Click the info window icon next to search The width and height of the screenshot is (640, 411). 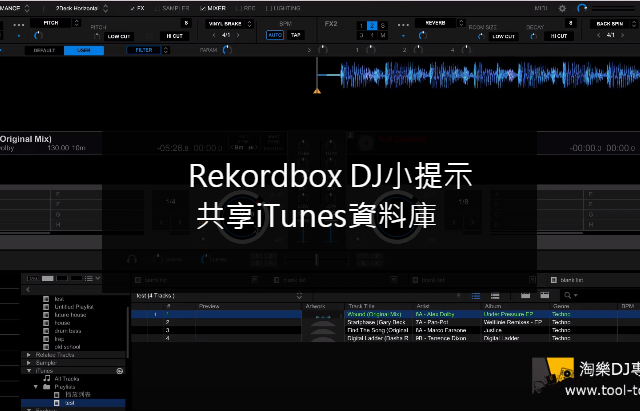tap(544, 295)
